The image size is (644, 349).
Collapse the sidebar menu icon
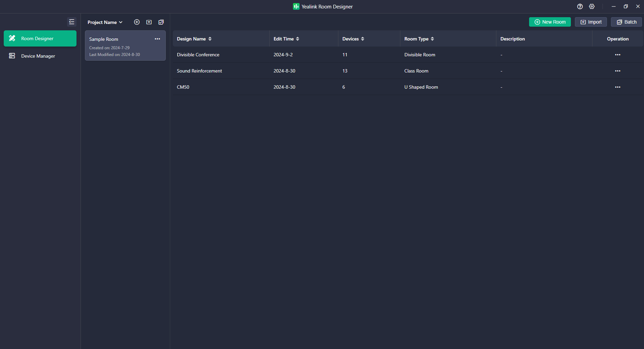pyautogui.click(x=71, y=22)
